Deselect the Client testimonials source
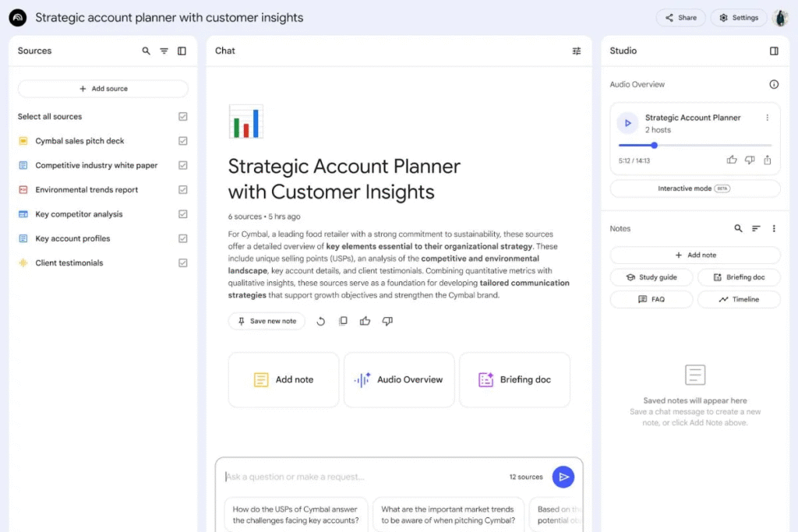The width and height of the screenshot is (798, 532). [x=183, y=263]
